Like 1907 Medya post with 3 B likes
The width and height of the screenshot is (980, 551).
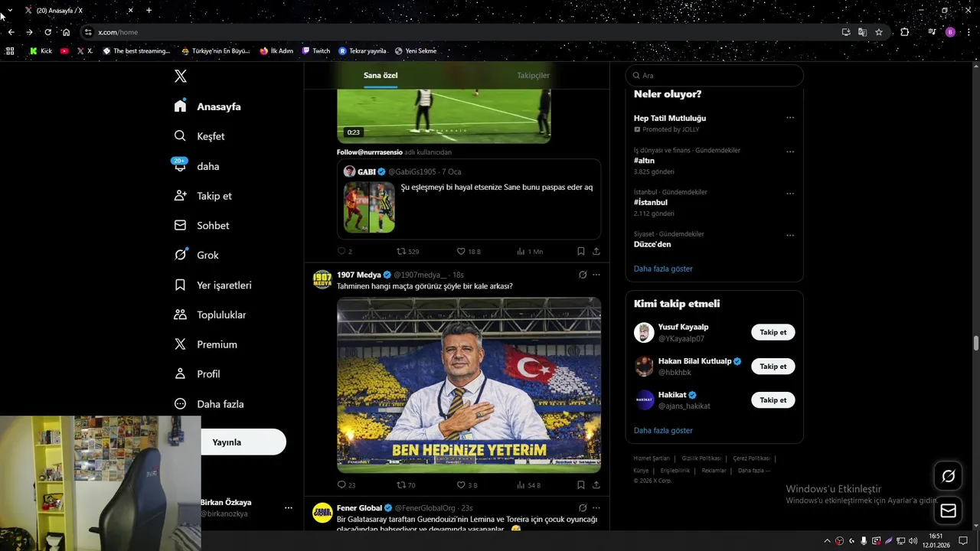[467, 485]
